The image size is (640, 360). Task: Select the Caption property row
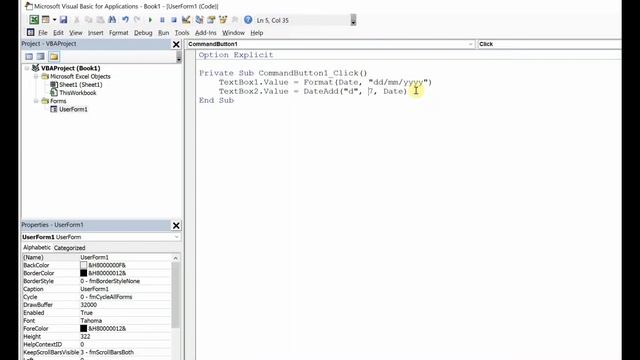[96, 289]
